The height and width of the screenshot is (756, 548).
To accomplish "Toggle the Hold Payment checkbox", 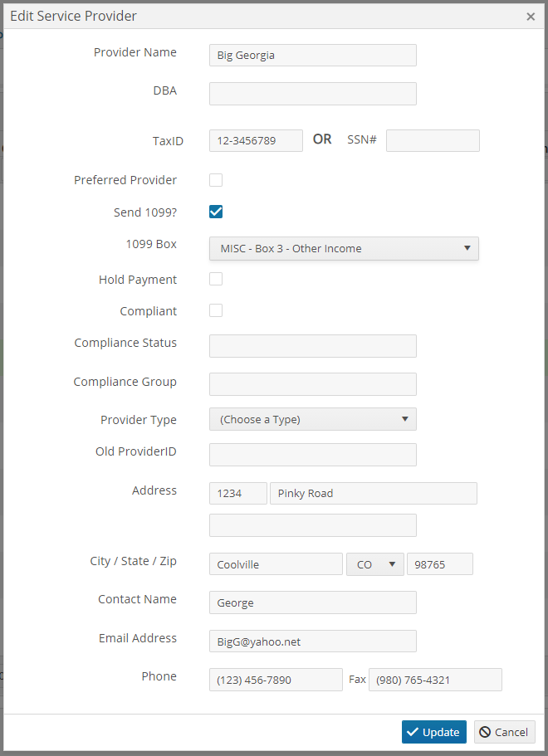I will pyautogui.click(x=216, y=279).
